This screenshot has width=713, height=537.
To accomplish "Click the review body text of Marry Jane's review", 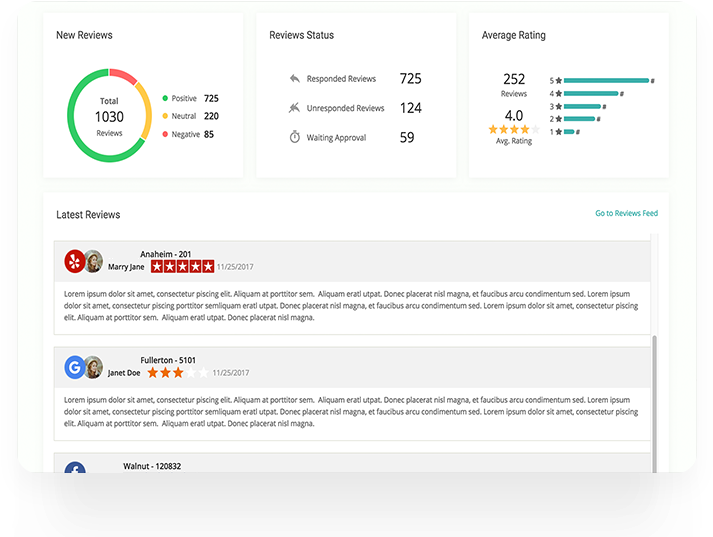I will [x=351, y=306].
